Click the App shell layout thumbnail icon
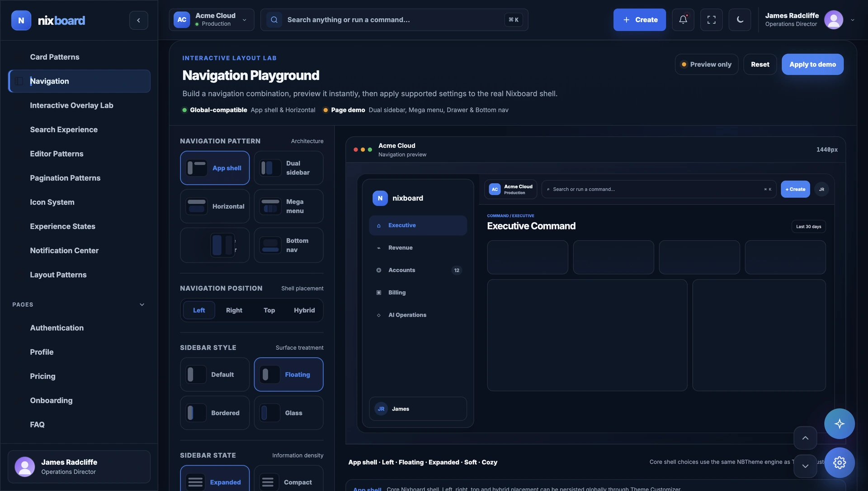This screenshot has width=868, height=491. pos(197,168)
